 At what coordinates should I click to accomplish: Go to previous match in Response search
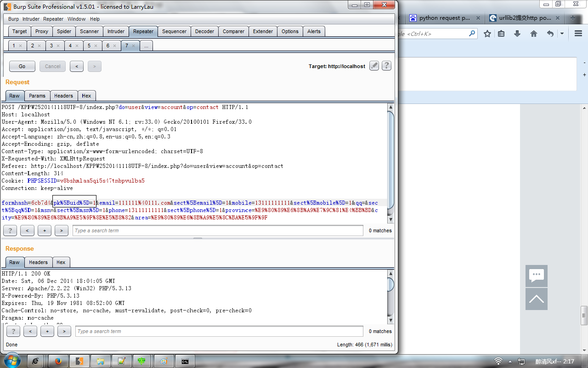30,331
